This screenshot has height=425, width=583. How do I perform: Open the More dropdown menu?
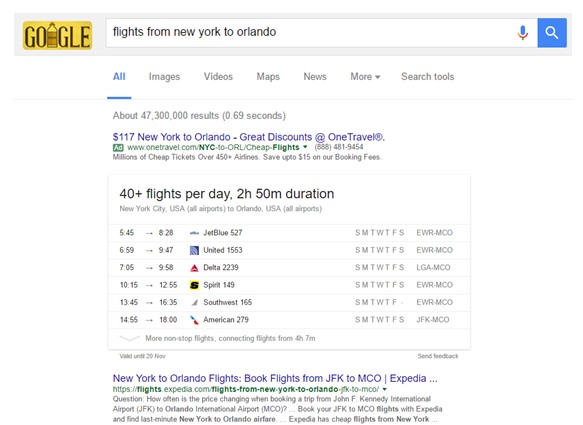(365, 77)
